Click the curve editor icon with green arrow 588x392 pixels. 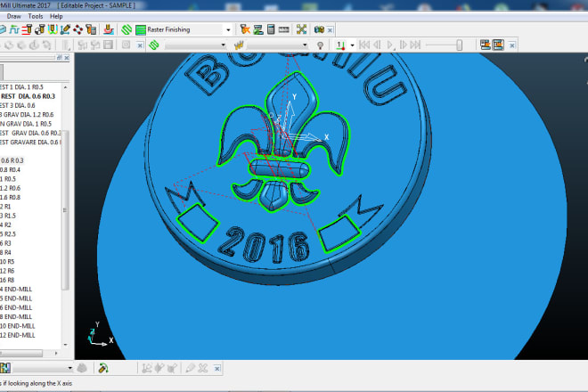pyautogui.click(x=103, y=368)
